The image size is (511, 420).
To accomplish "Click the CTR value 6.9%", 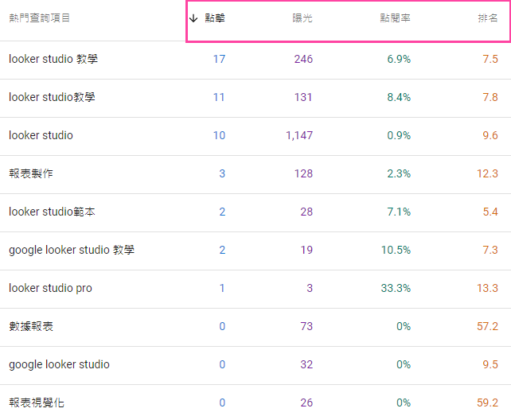I will (x=399, y=59).
